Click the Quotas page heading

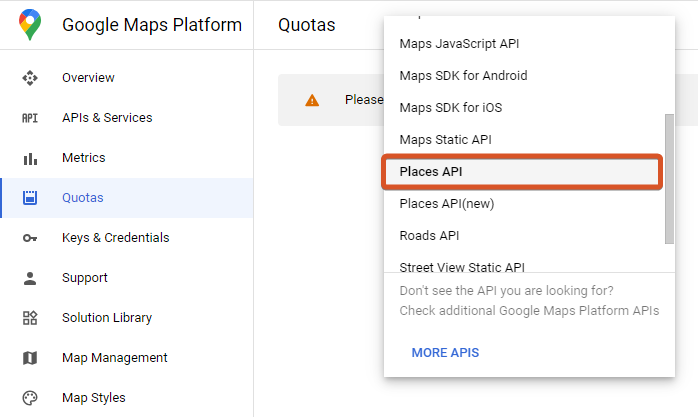307,25
